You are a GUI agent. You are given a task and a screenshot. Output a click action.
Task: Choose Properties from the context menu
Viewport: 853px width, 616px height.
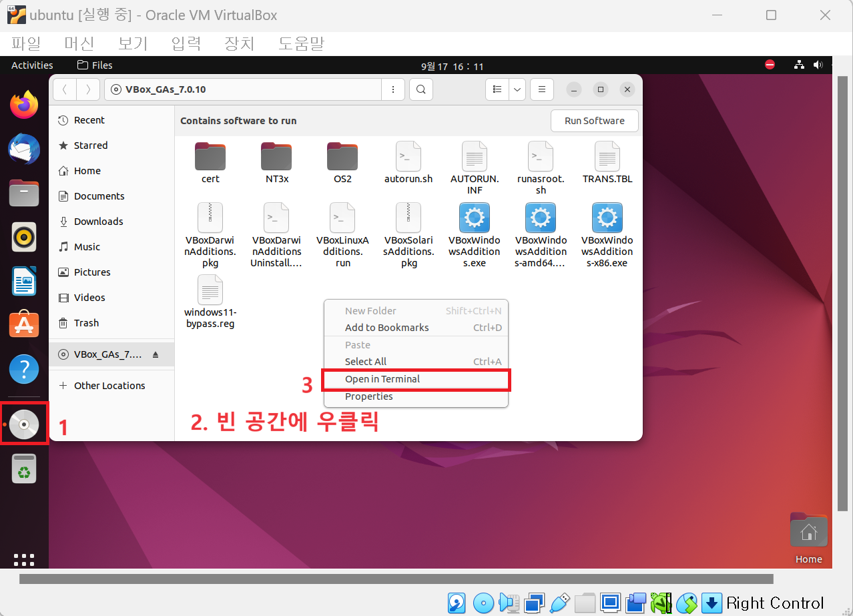point(416,396)
